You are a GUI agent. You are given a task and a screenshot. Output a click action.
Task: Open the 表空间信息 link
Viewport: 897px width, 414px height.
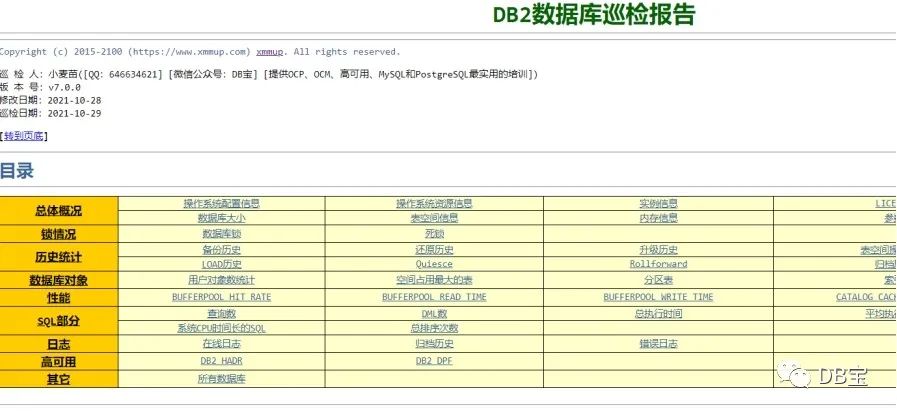(434, 218)
